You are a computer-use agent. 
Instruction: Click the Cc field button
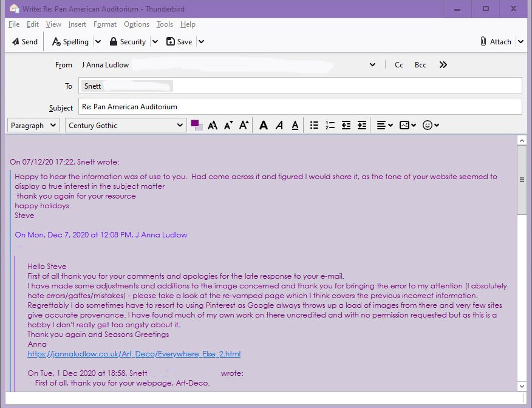[x=399, y=65]
